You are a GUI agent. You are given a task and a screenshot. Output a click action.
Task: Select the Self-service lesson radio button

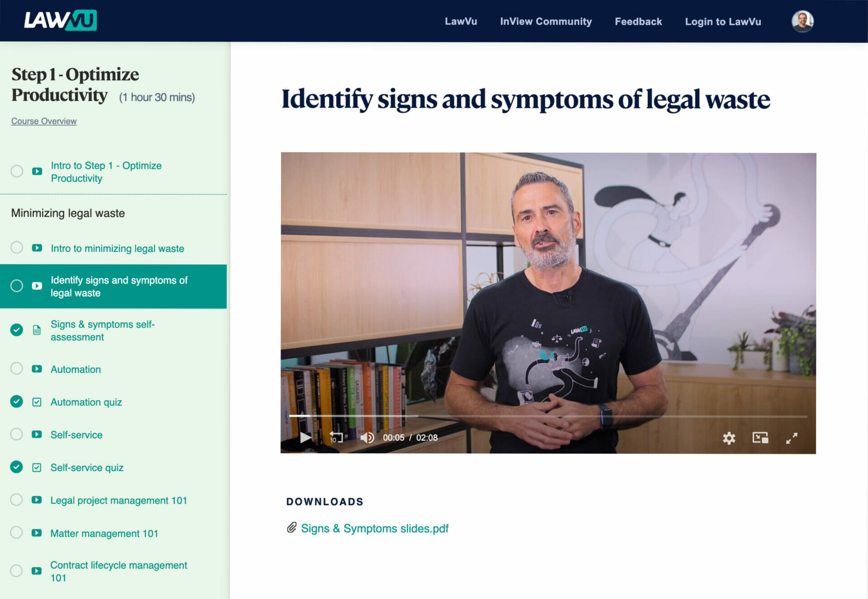coord(16,434)
